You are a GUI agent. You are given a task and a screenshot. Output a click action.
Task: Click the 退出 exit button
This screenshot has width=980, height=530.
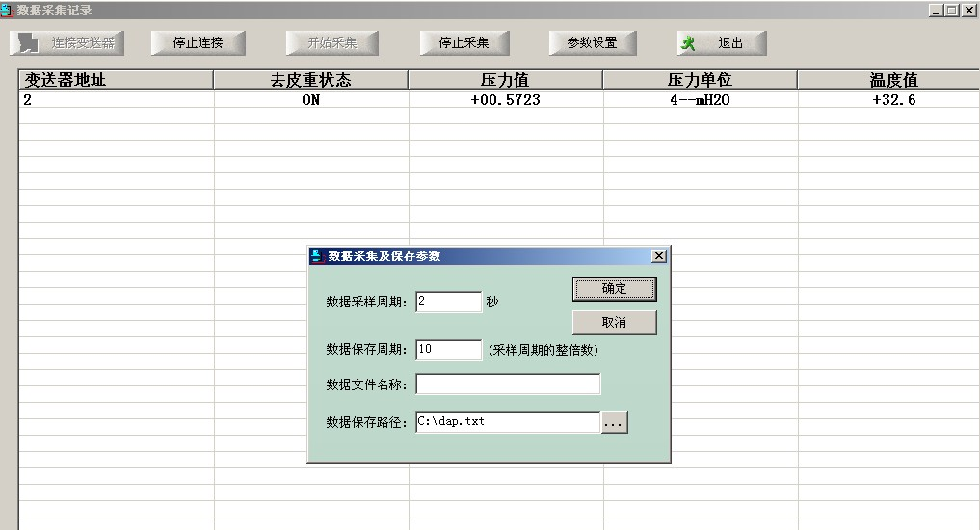coord(721,43)
